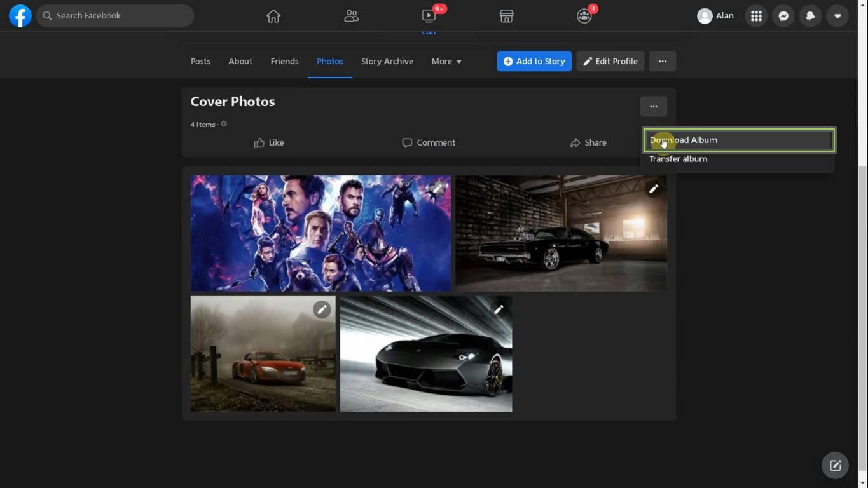Click the Alan profile avatar
The height and width of the screenshot is (488, 868).
(705, 16)
